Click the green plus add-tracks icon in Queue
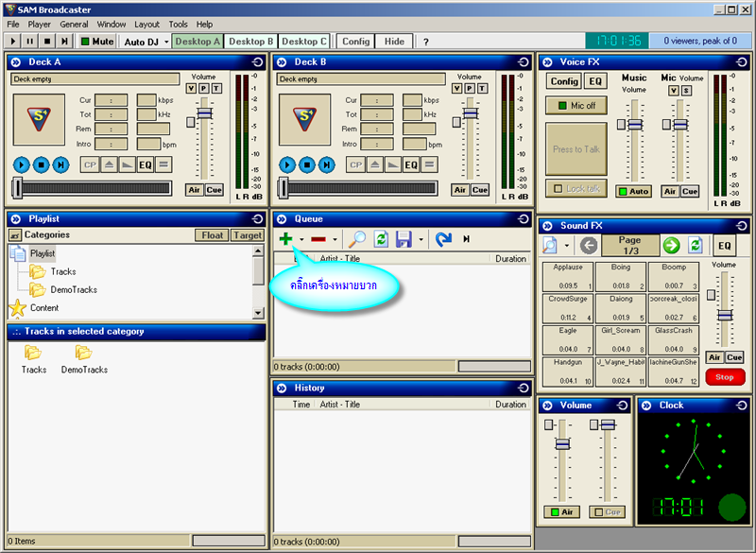 (x=285, y=238)
